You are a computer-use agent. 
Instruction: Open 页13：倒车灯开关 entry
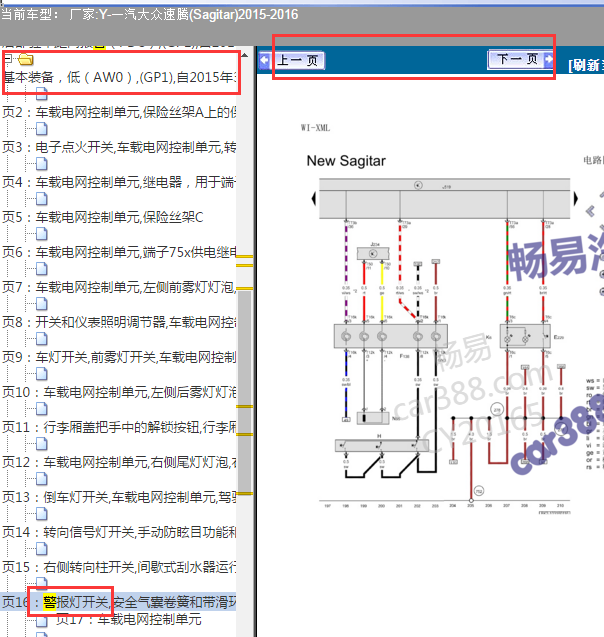click(119, 496)
